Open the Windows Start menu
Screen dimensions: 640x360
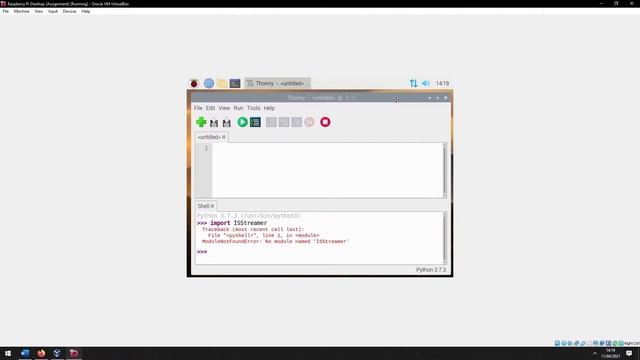[8, 353]
